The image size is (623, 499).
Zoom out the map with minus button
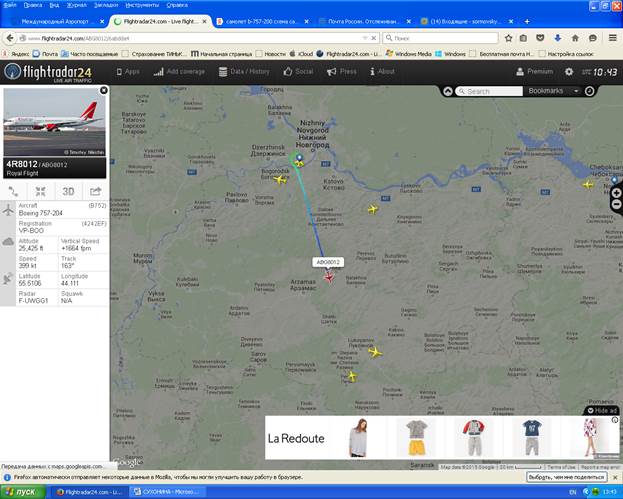pyautogui.click(x=616, y=204)
